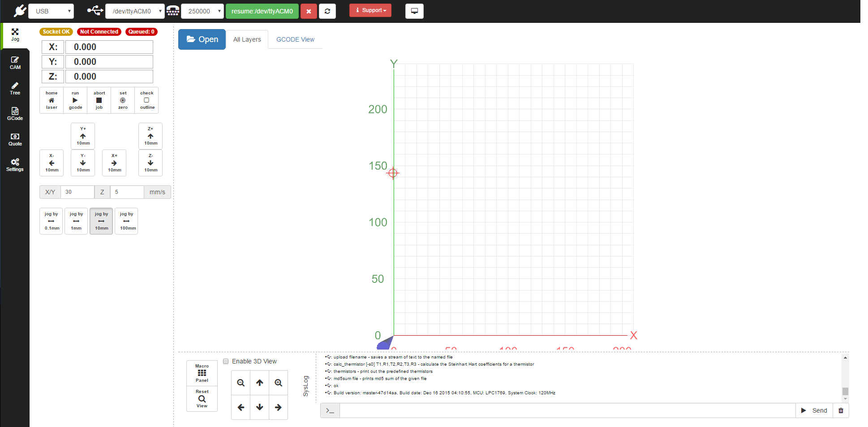Pan the view left
This screenshot has height=427, width=868.
click(241, 407)
